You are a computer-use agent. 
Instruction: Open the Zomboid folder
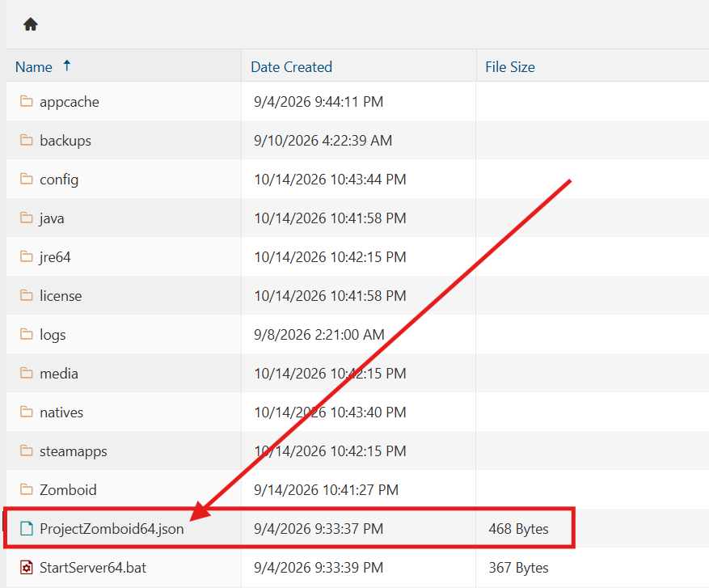[x=68, y=490]
